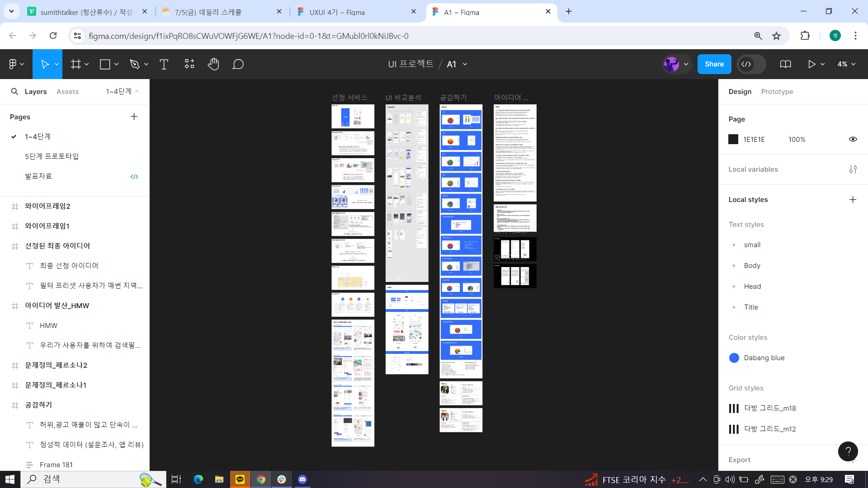Screen dimensions: 868x488
Task: Add a new page with plus icon
Action: (134, 117)
